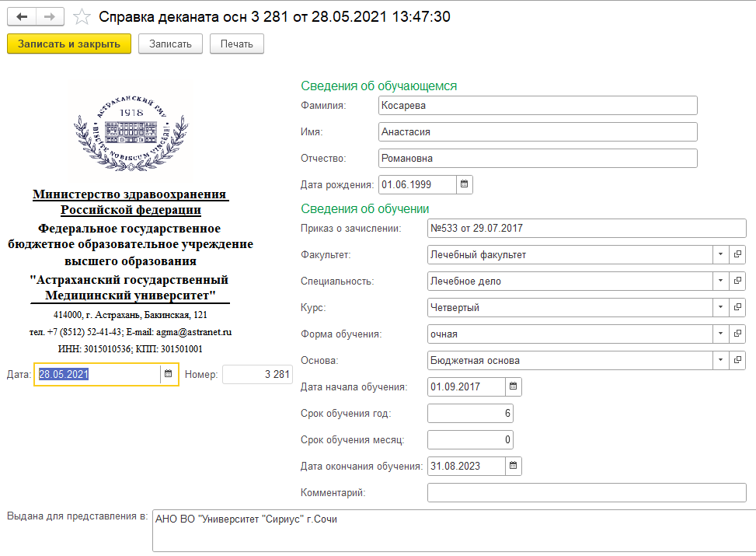Click the Министерство здравоохранения header text
756x556 pixels.
[x=131, y=201]
